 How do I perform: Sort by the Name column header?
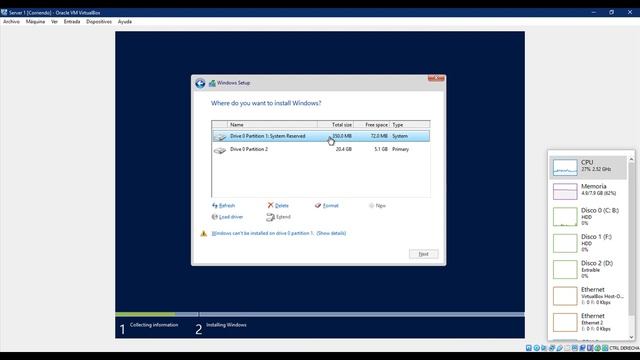tap(273, 124)
